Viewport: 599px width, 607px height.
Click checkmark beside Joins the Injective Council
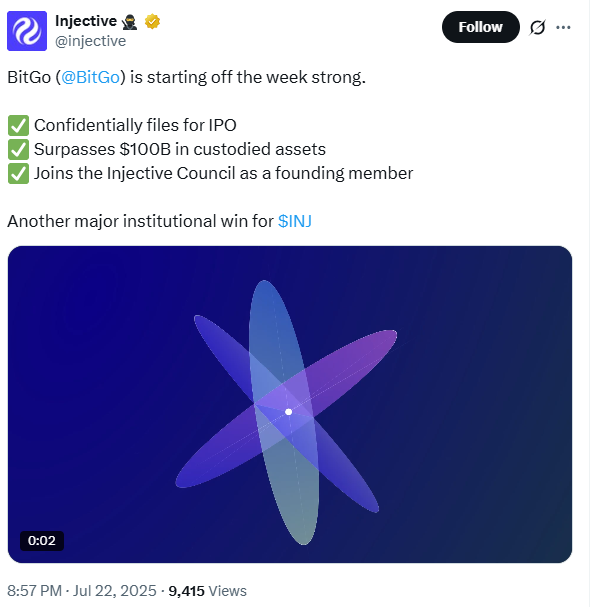(x=18, y=173)
